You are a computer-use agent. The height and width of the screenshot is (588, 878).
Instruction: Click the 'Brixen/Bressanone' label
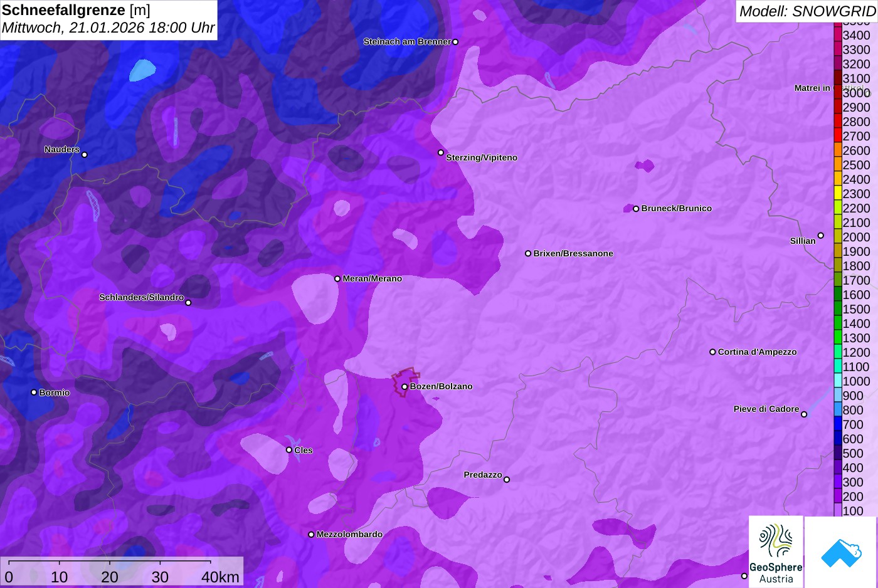pos(573,254)
